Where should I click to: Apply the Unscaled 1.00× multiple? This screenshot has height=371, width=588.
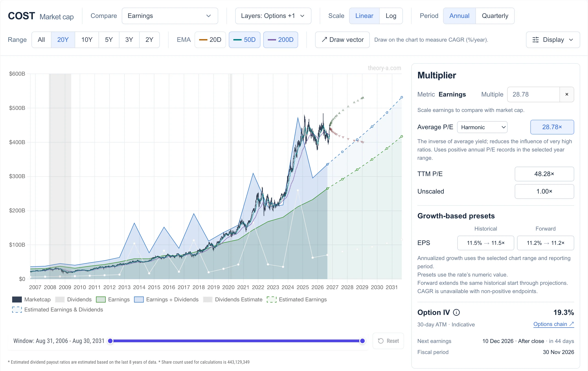544,191
